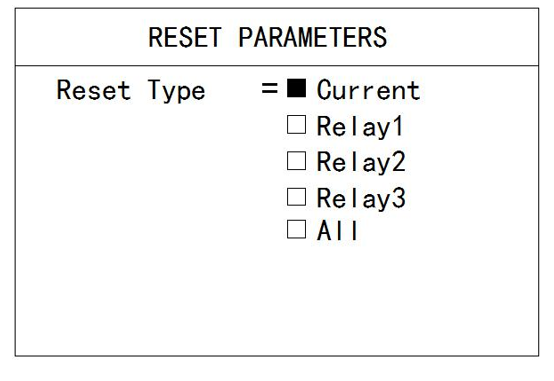This screenshot has width=554, height=381.
Task: Choose the Relay1 text label
Action: pos(360,127)
